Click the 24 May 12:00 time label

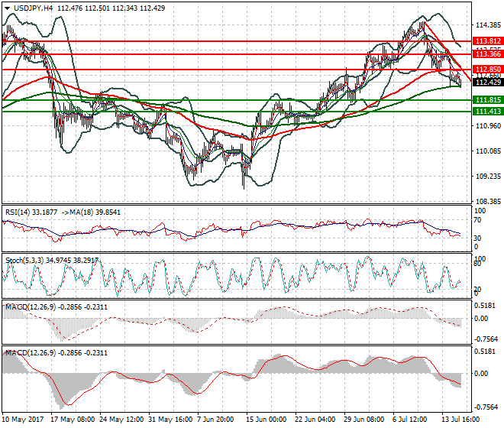tap(121, 420)
